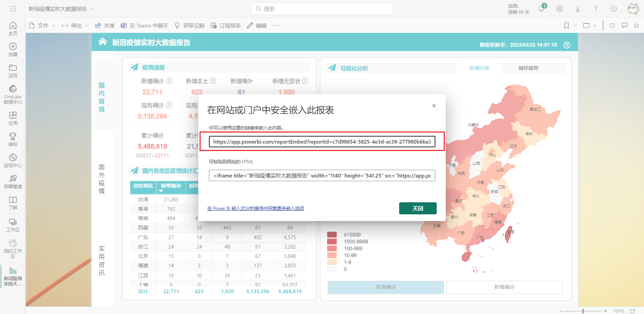Toggle the 现有确诊 map button

coord(386,287)
